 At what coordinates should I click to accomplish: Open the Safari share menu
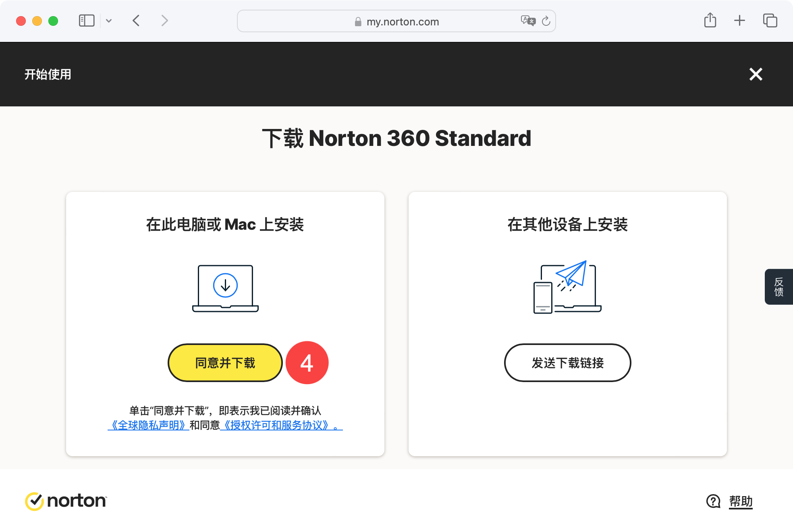pos(710,20)
